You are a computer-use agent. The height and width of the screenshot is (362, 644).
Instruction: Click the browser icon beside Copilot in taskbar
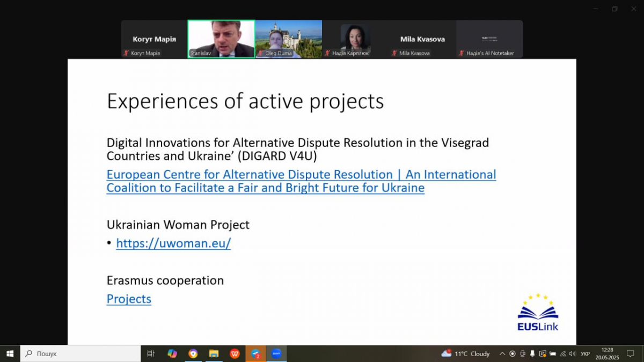coord(193,354)
